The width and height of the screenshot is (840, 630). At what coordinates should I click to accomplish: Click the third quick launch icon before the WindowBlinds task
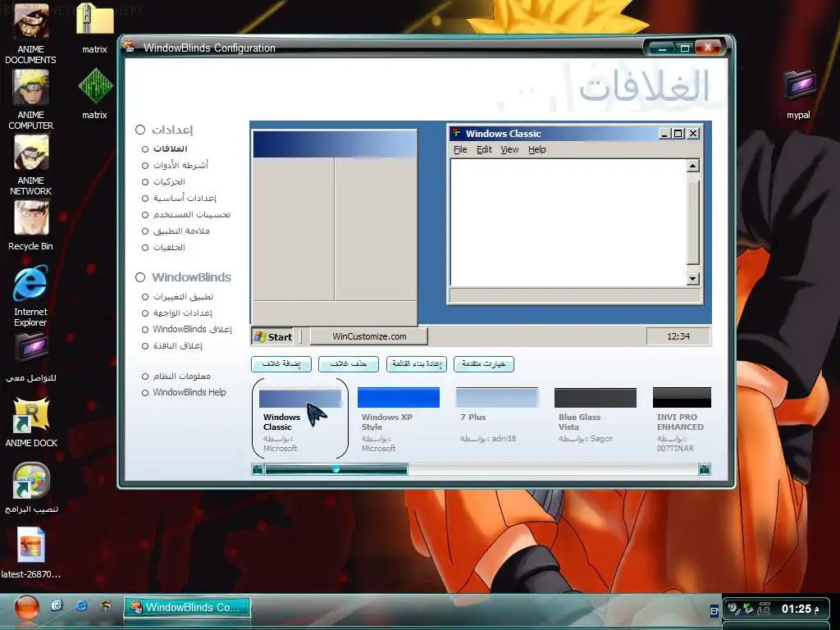point(106,606)
